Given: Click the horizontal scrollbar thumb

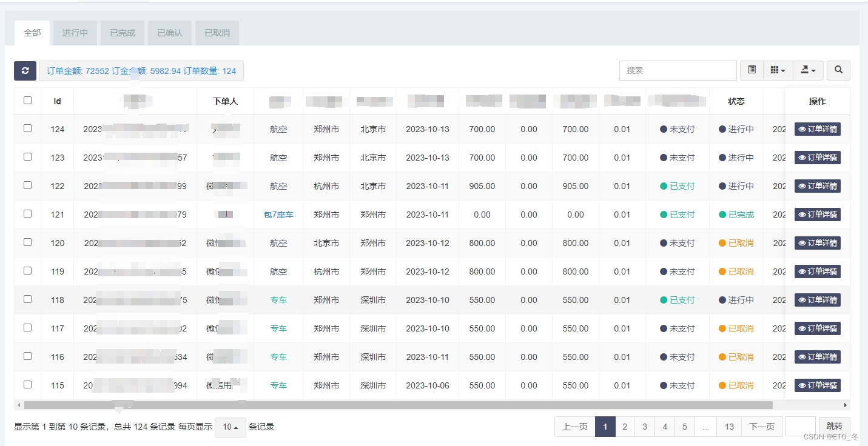Looking at the screenshot, I should point(398,405).
